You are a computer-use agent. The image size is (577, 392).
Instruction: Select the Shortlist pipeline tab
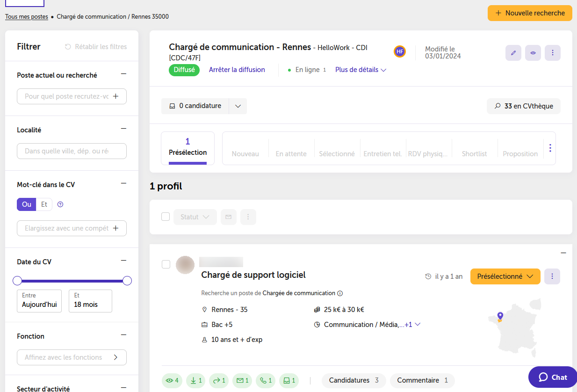474,154
